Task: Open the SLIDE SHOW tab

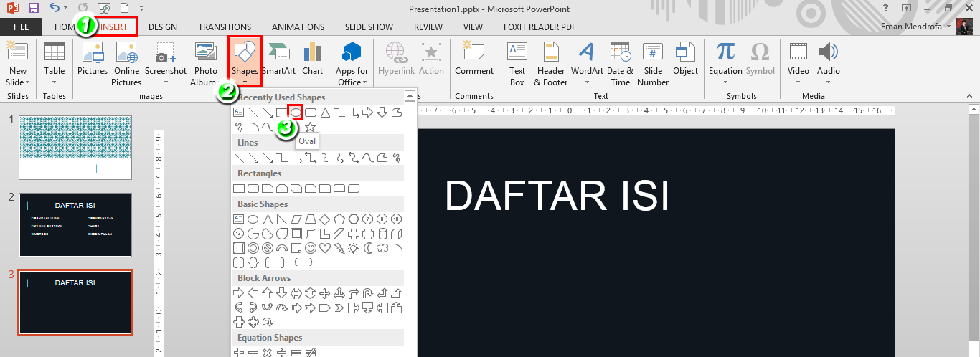Action: (369, 27)
